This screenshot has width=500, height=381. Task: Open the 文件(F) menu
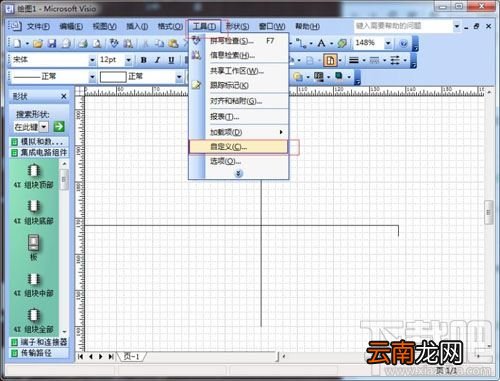coord(38,26)
